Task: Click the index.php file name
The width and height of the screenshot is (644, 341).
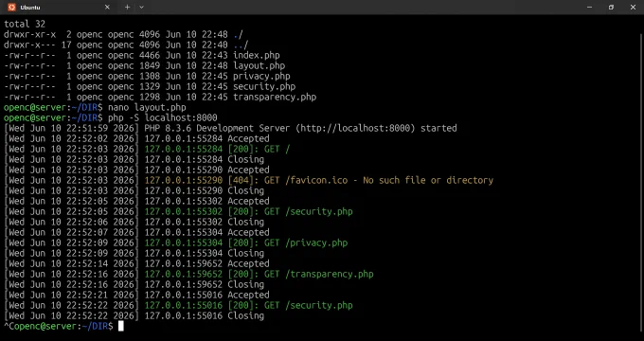Action: 257,56
